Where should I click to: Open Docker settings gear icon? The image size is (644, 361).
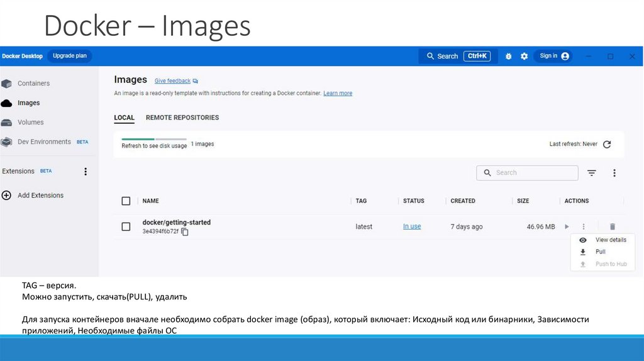coord(525,56)
